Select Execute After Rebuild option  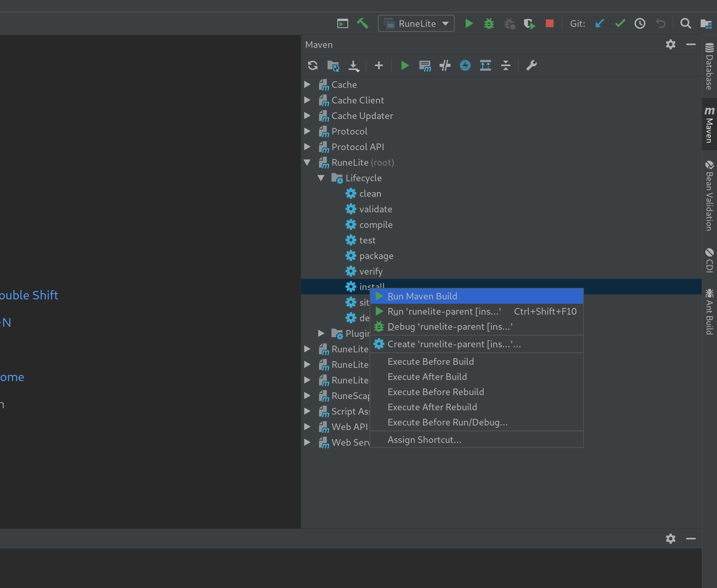click(x=477, y=407)
